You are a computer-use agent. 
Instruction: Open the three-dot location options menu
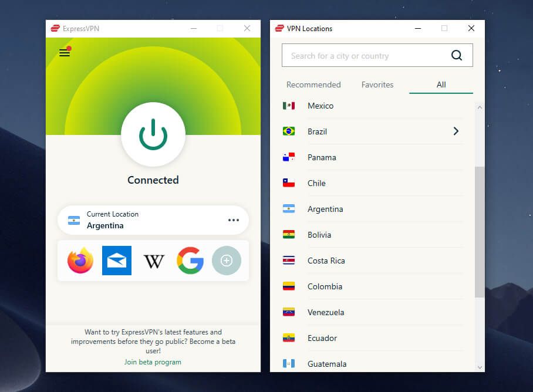(234, 220)
